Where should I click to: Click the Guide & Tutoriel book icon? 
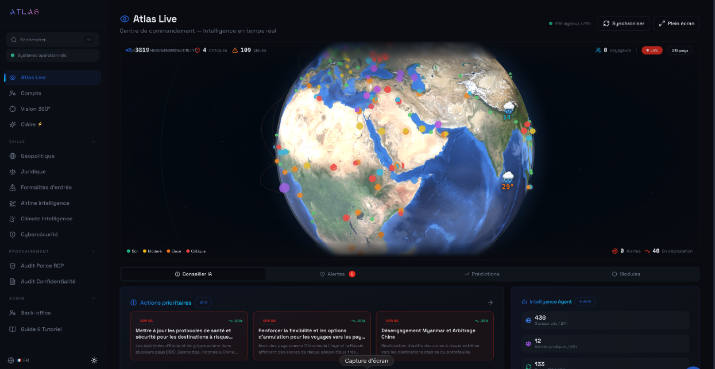coord(13,329)
